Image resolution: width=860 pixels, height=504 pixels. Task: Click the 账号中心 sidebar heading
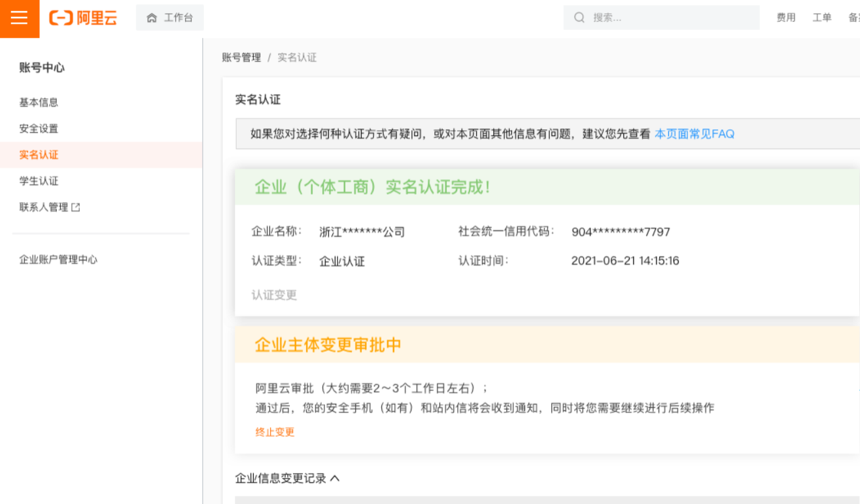(42, 68)
